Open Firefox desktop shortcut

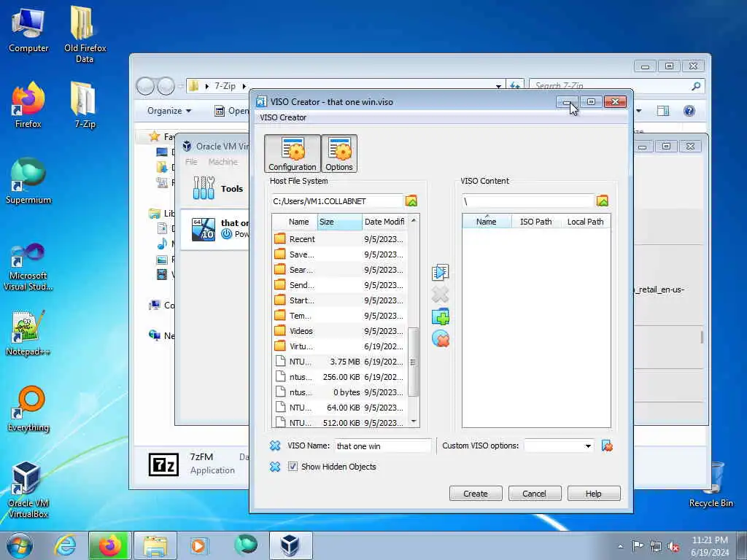click(28, 105)
